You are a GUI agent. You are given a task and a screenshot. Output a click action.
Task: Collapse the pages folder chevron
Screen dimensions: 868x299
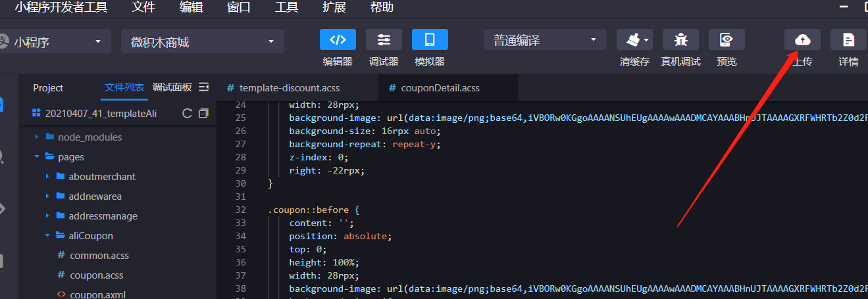pos(36,157)
